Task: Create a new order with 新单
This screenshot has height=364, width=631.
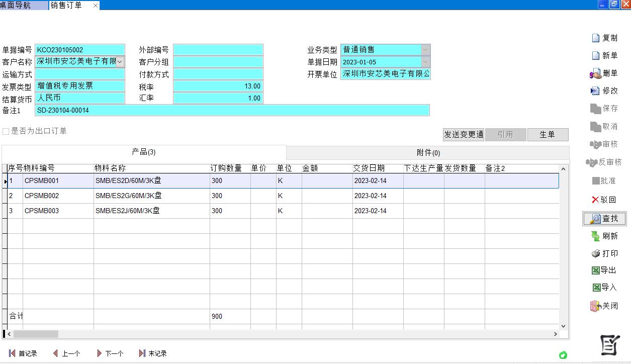Action: tap(604, 56)
